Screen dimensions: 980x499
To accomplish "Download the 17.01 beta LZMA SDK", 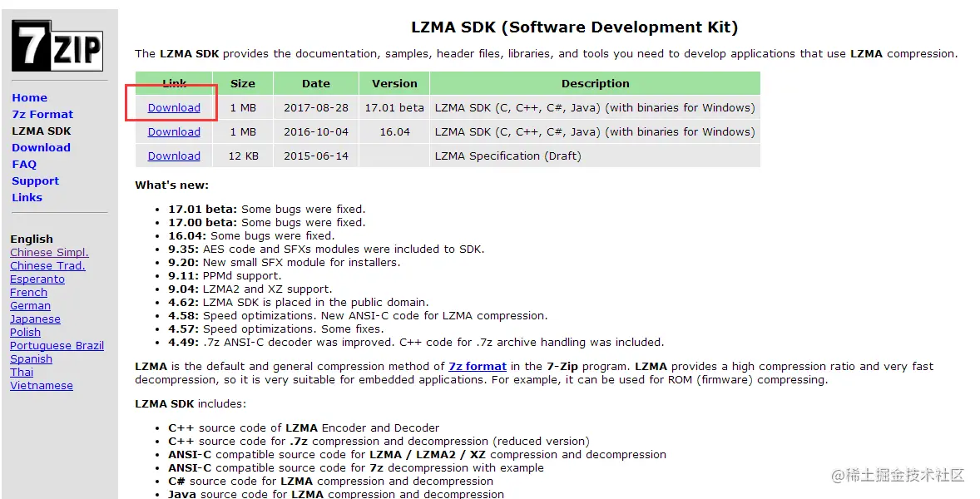I will click(x=174, y=107).
